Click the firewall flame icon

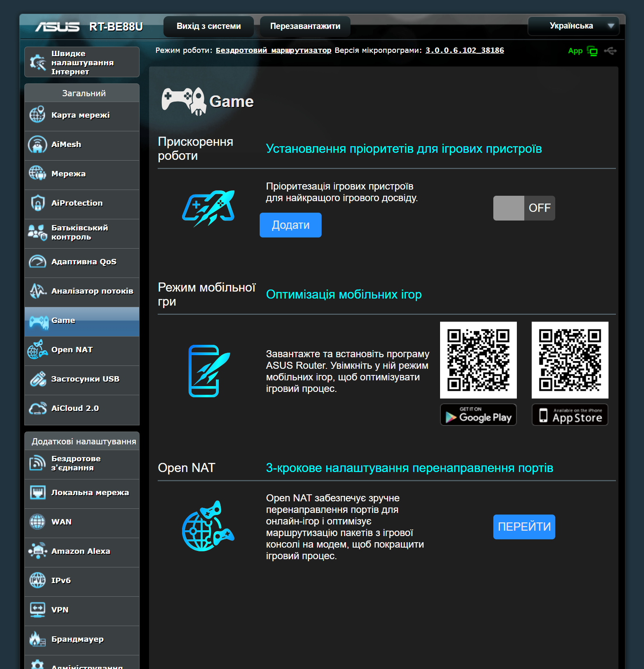[37, 639]
